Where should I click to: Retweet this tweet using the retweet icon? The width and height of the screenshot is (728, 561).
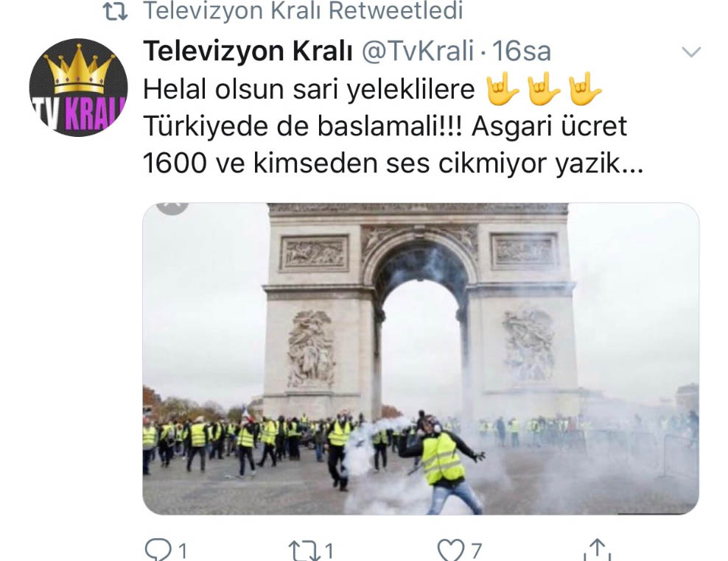click(x=304, y=551)
